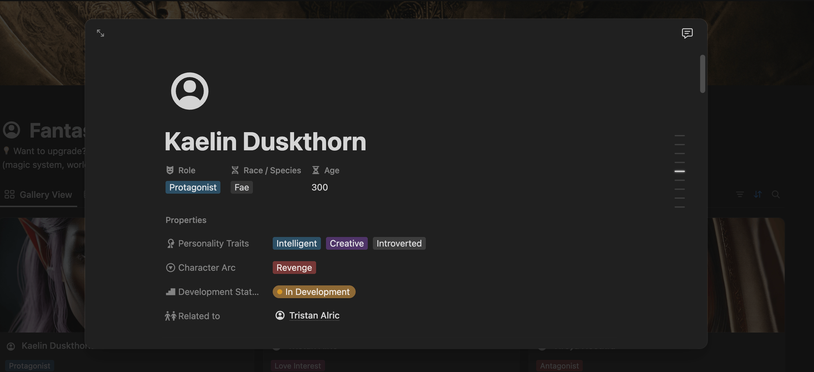Click the Personality Traits head icon
Viewport: 814px width, 372px height.
click(x=170, y=243)
